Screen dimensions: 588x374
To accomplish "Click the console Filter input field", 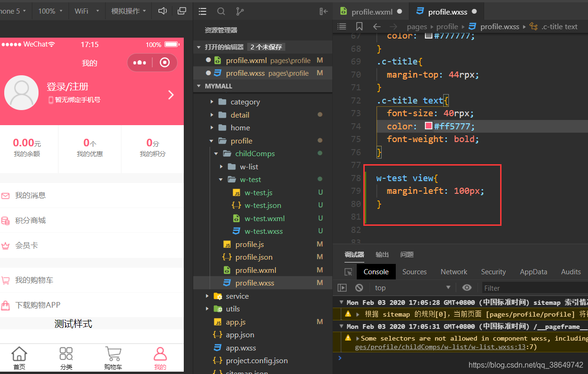I will (x=535, y=288).
